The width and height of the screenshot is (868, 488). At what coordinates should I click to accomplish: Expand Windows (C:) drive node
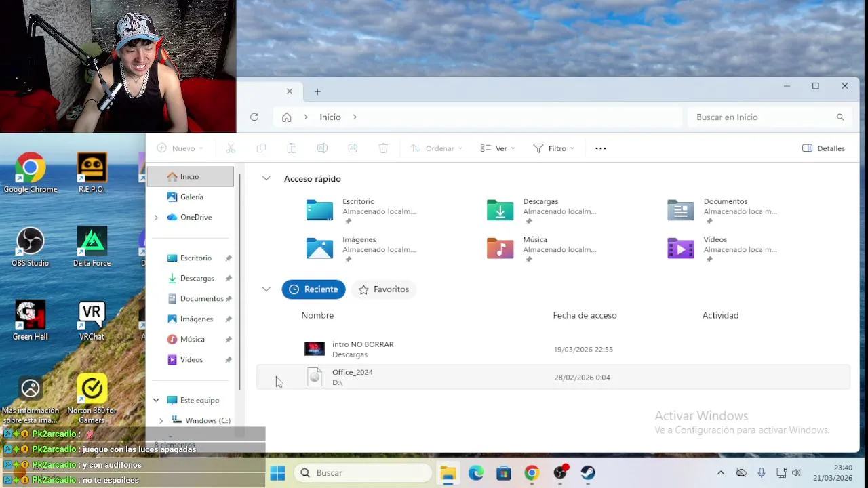tap(161, 421)
